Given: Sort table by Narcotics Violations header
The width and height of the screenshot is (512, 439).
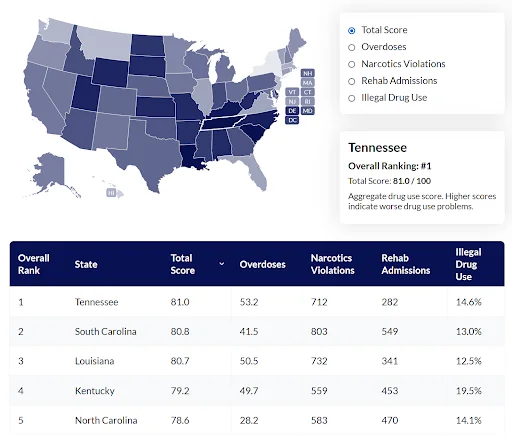Looking at the screenshot, I should click(333, 264).
